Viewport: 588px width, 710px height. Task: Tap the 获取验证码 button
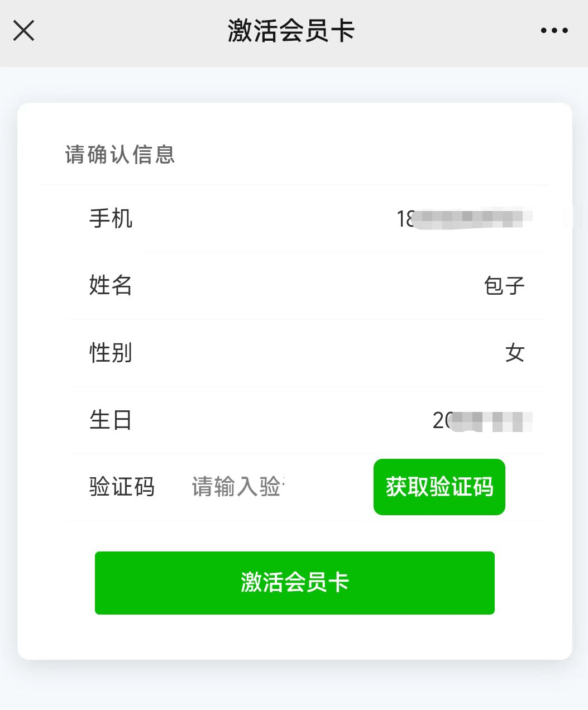pos(439,487)
